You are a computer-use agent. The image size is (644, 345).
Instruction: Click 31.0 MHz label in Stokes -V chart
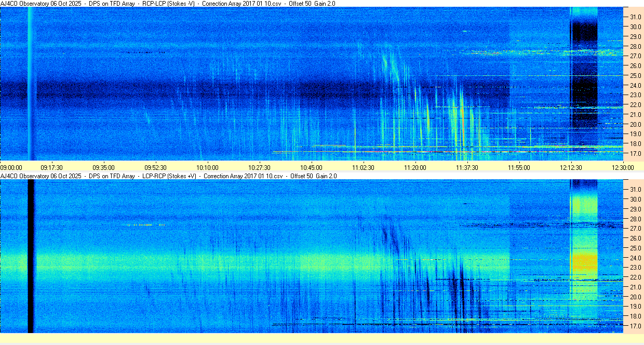pos(636,17)
